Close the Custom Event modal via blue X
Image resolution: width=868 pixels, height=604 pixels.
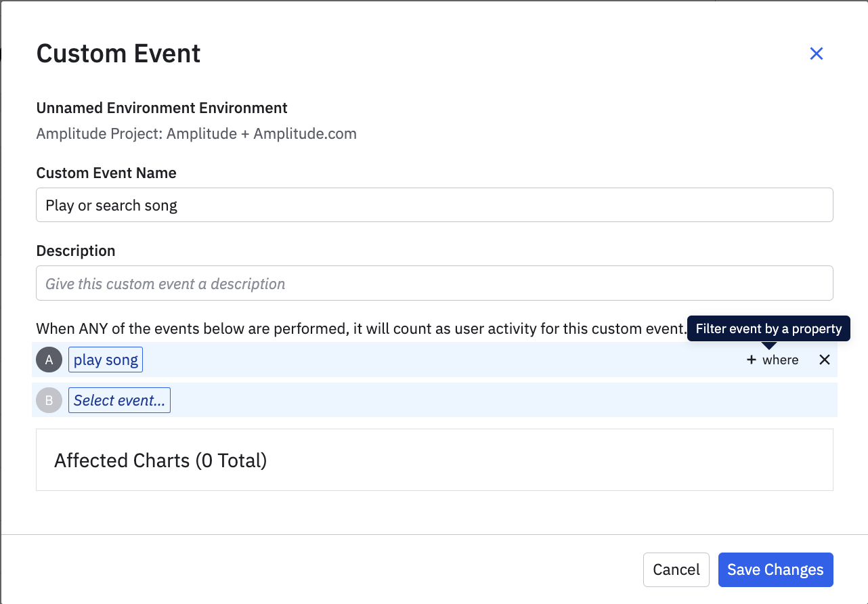coord(816,53)
